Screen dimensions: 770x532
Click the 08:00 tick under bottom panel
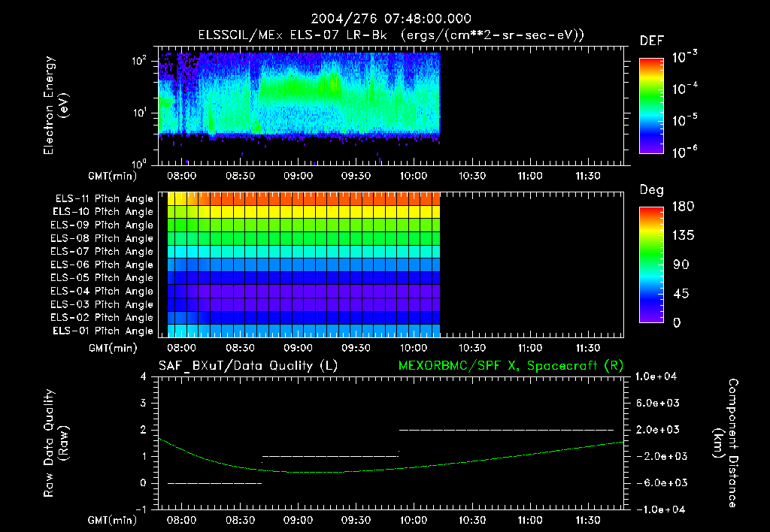click(x=182, y=520)
